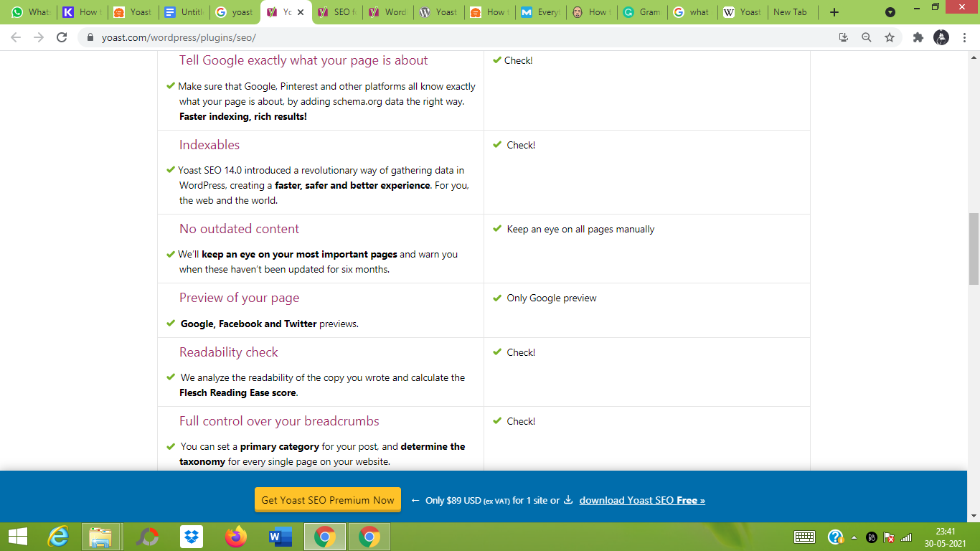Click the 'No outdated content' heading
This screenshot has width=980, height=551.
tap(239, 229)
